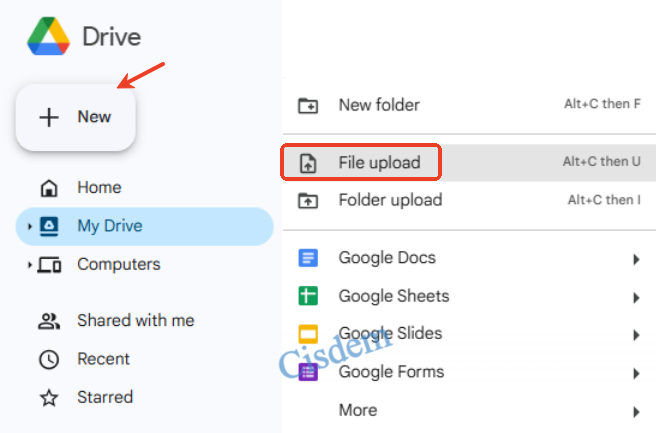Open the Google Sheets submenu arrow

[636, 298]
